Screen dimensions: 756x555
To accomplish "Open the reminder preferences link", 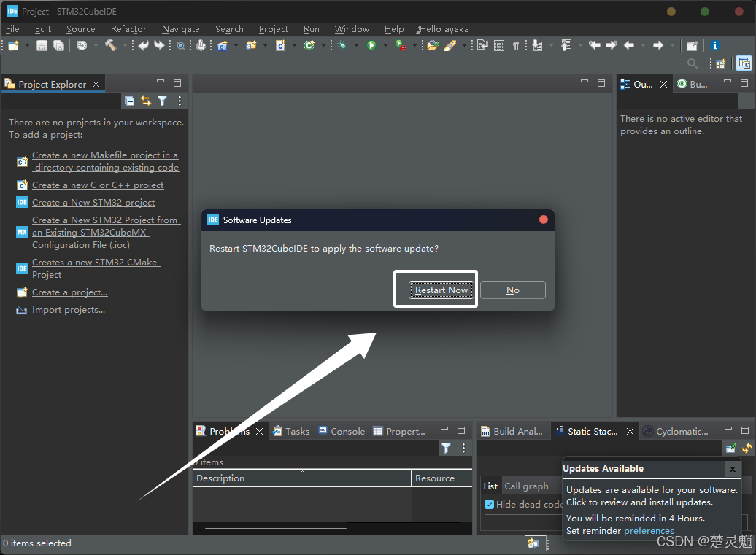I will 649,530.
